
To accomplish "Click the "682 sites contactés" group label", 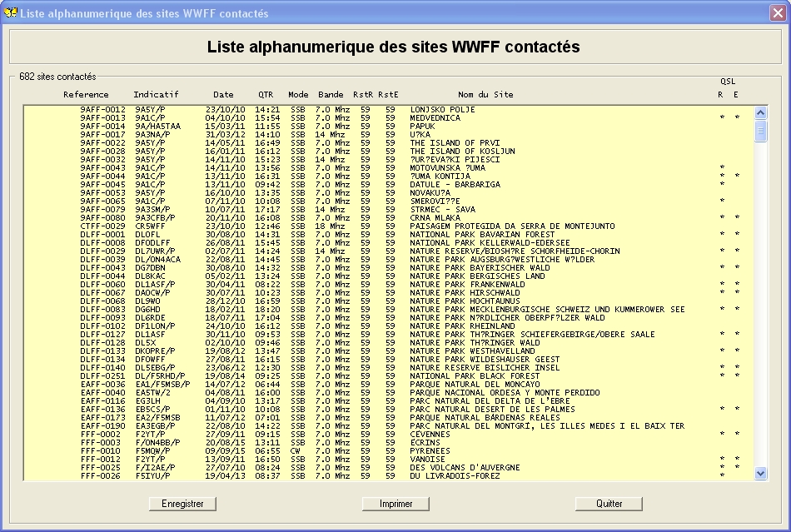I will [57, 77].
